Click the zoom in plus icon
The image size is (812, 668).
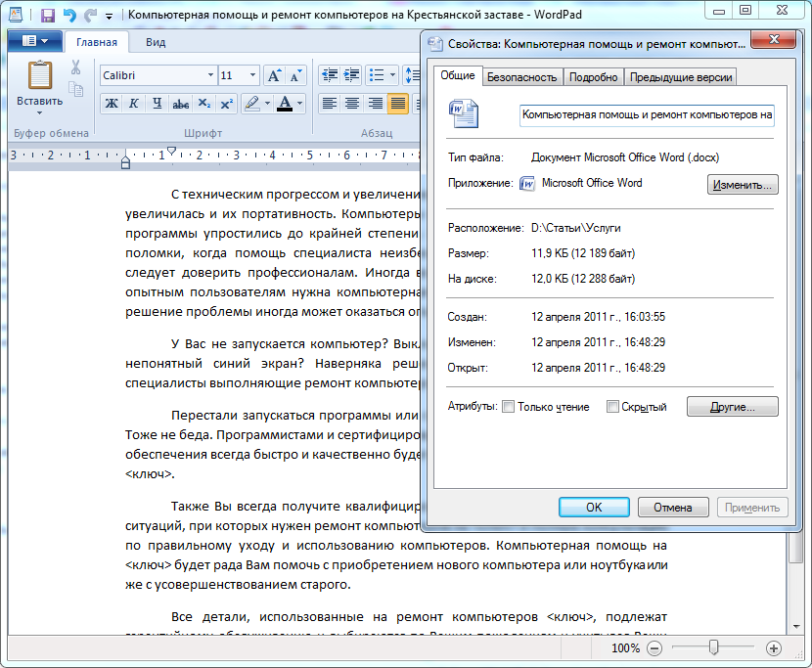pos(773,647)
